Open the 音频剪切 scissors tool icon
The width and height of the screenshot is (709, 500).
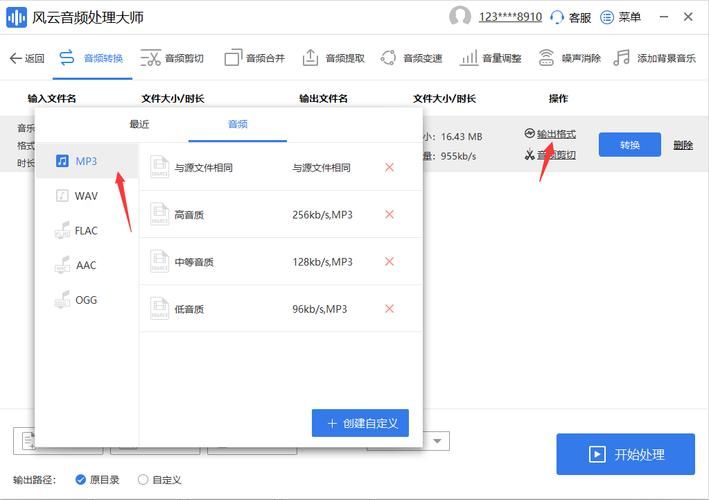tap(151, 58)
